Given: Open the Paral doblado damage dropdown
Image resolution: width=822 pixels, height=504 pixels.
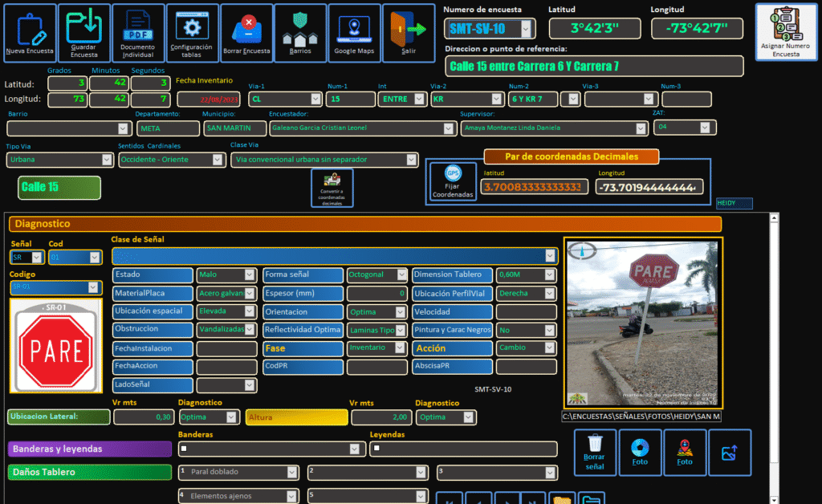Looking at the screenshot, I should (x=292, y=473).
